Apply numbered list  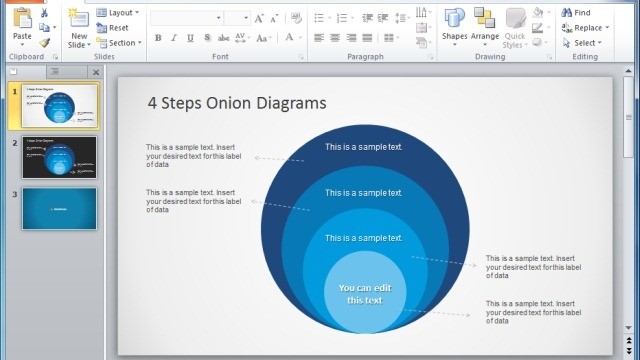(342, 18)
